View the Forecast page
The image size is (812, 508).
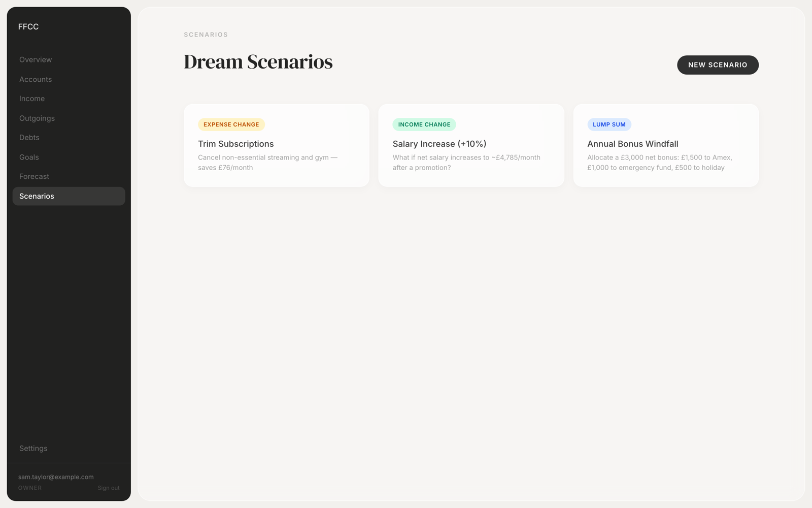[69, 176]
